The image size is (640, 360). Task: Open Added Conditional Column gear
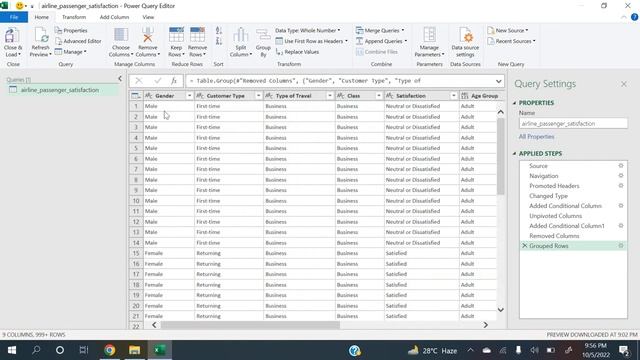tap(621, 206)
